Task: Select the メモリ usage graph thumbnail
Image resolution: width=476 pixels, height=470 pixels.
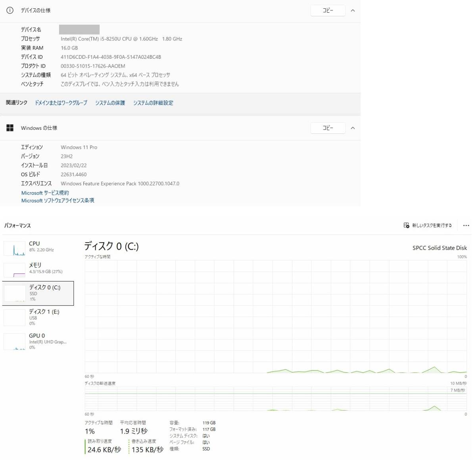Action: [14, 270]
